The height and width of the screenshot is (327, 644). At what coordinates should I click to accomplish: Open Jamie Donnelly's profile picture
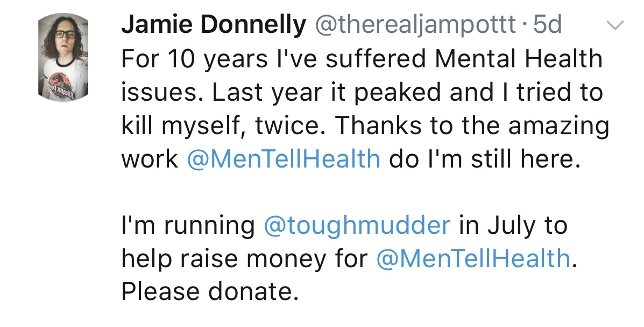pyautogui.click(x=63, y=57)
